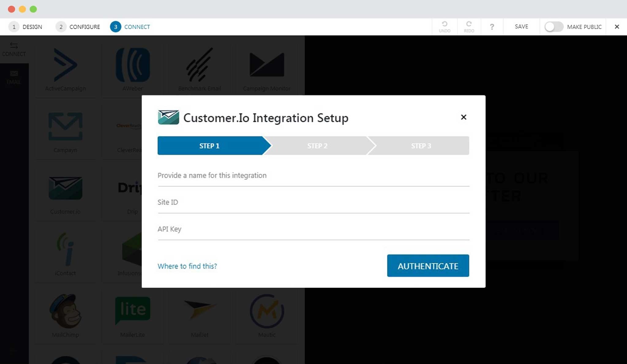Image resolution: width=627 pixels, height=364 pixels.
Task: Go to the Design step tab
Action: tap(25, 27)
